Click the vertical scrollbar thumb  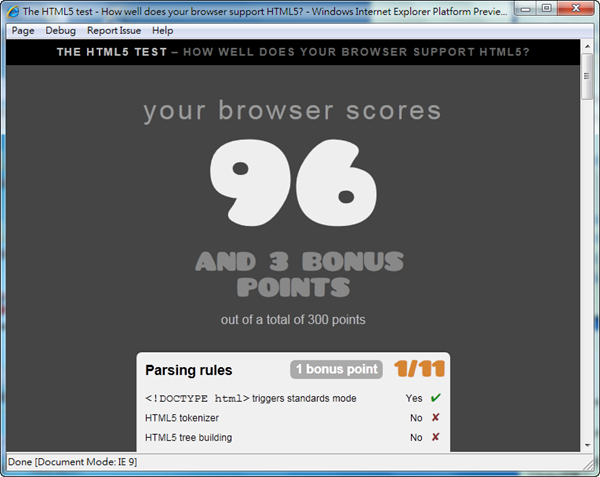coord(587,76)
